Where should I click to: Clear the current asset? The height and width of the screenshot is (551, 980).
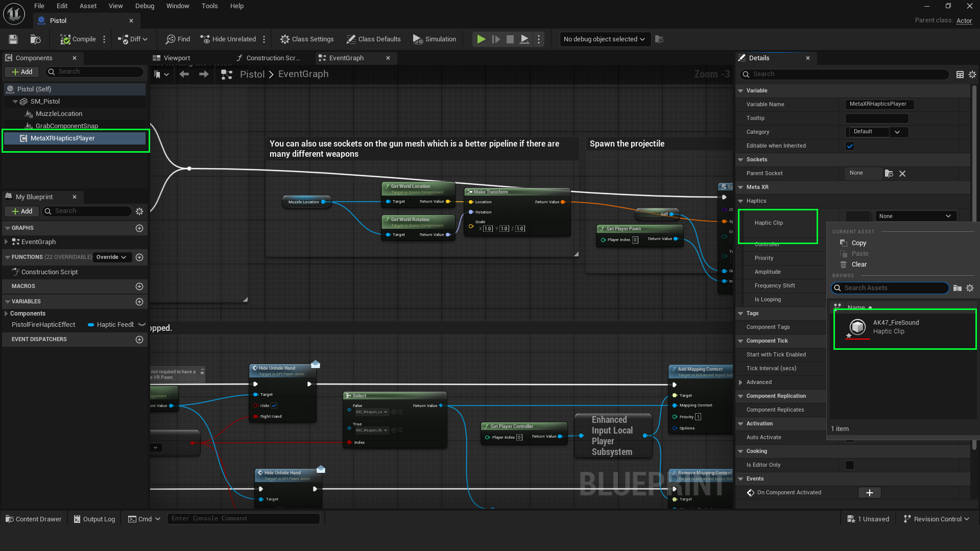[x=859, y=265]
